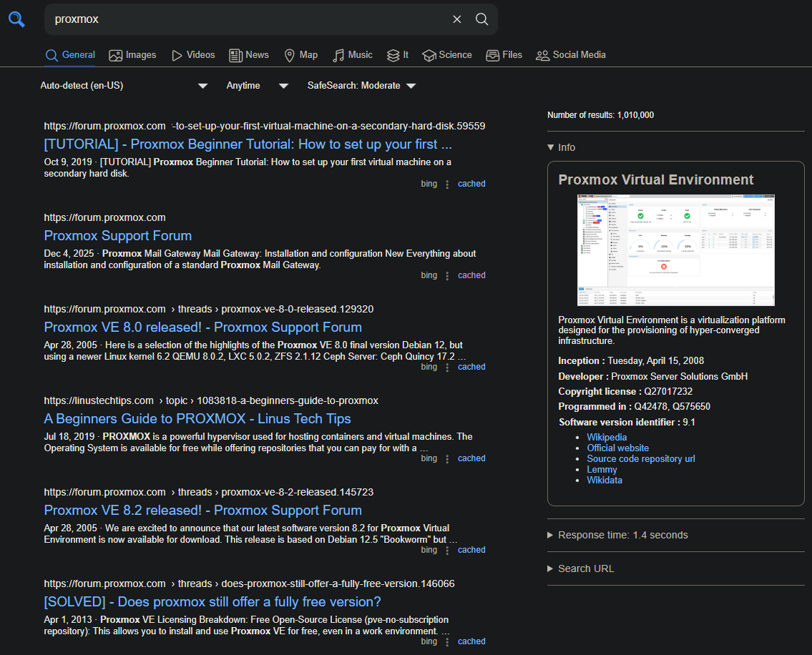The height and width of the screenshot is (655, 812).
Task: Open the Wikidata infobox link
Action: point(605,480)
